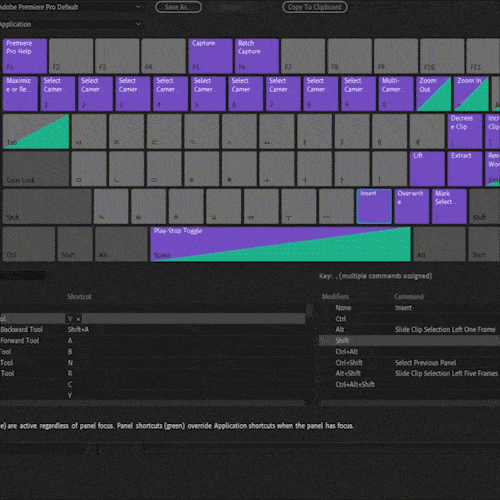Select the Ctrl+Alt+Shift modifier row
Screen dimensions: 500x500
(409, 384)
